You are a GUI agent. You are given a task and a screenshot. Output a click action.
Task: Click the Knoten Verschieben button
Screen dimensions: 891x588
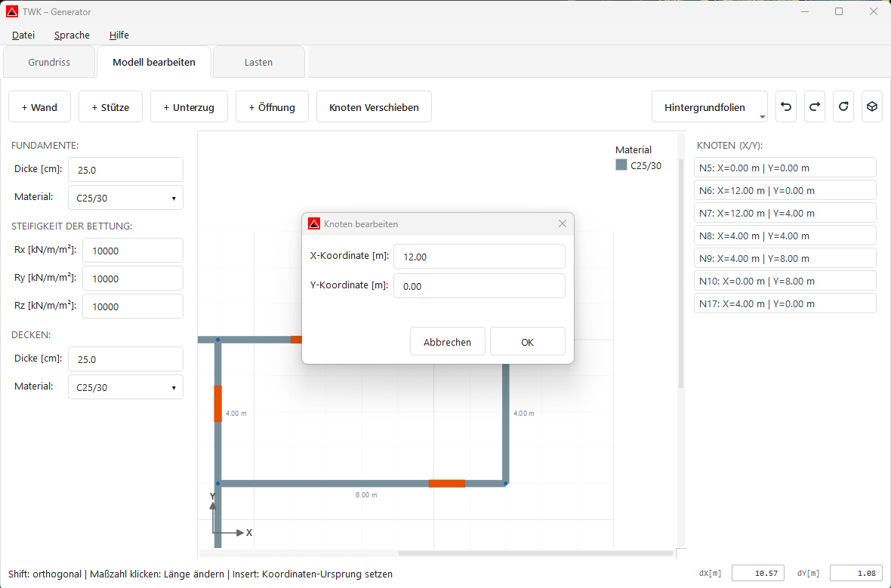[374, 107]
